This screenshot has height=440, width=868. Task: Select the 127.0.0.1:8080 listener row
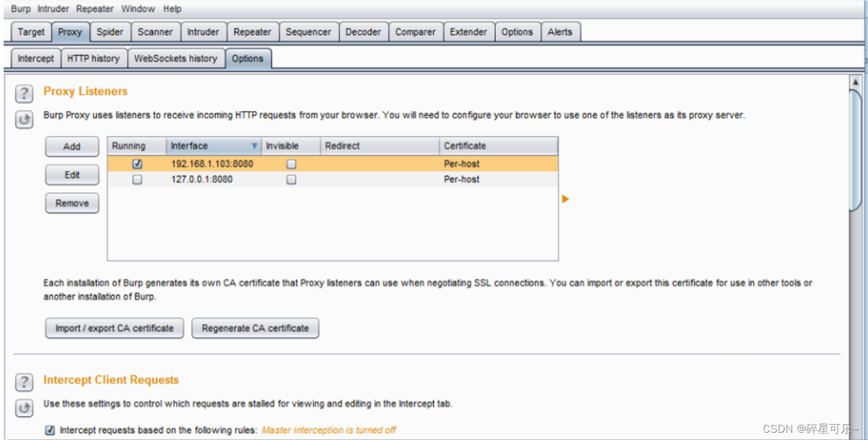333,180
